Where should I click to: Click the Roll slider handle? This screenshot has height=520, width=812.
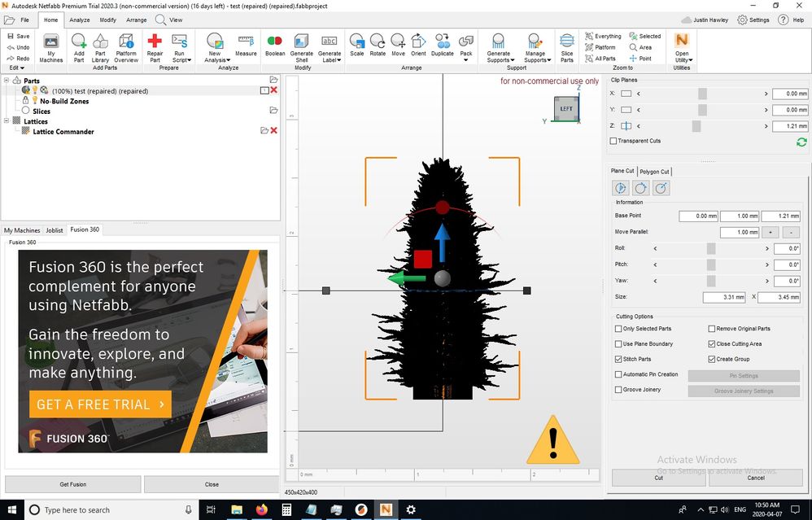pos(711,248)
